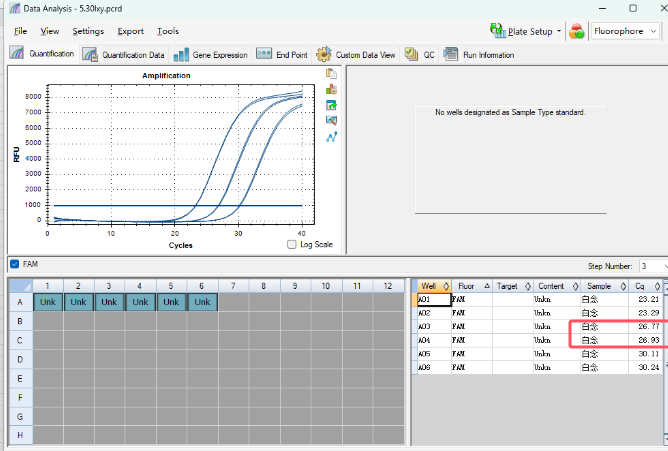Click the End Point tab icon

point(264,54)
